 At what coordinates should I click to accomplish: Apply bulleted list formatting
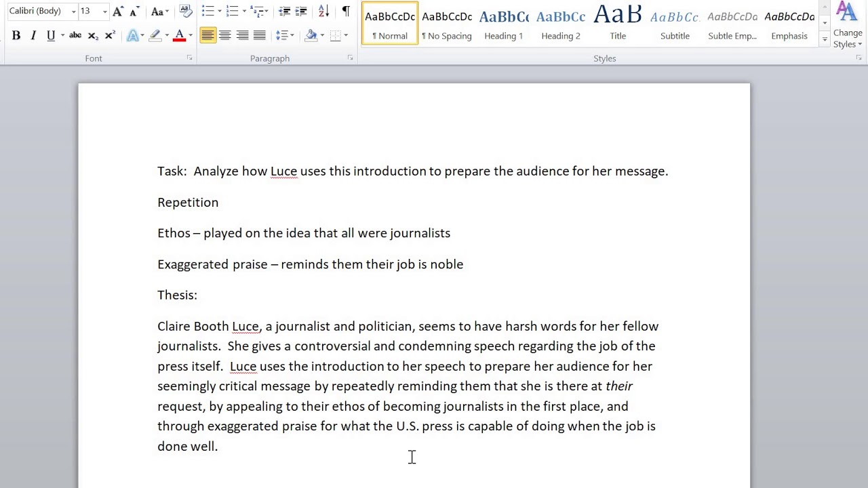pyautogui.click(x=208, y=11)
